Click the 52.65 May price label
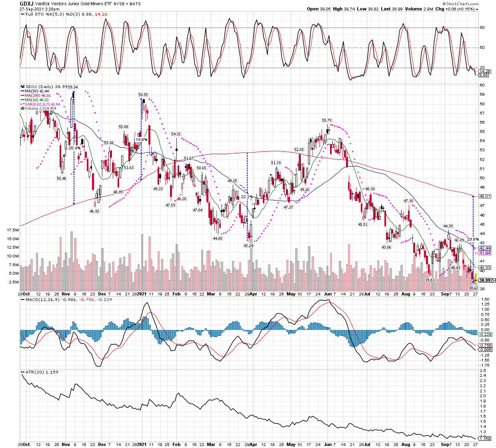The image size is (496, 448). pos(299,149)
